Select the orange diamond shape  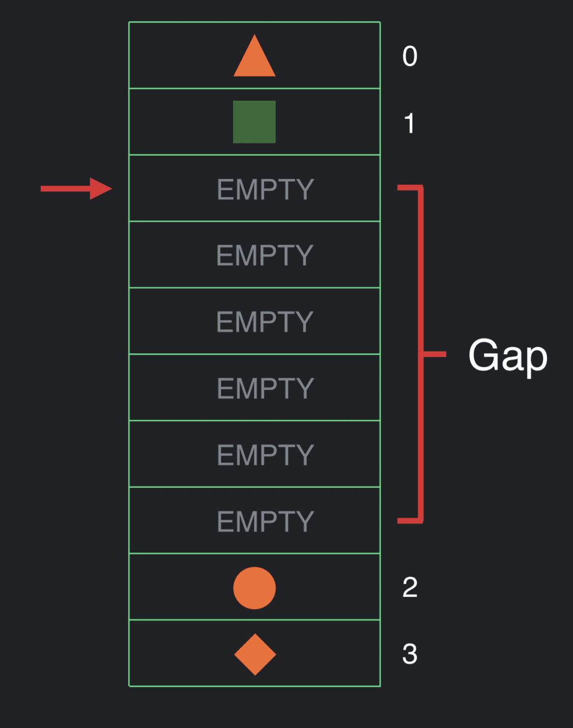pyautogui.click(x=255, y=654)
